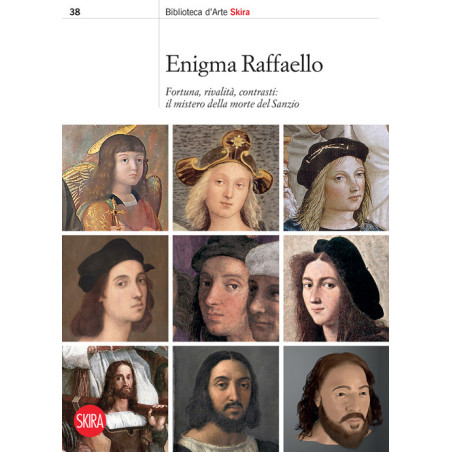This screenshot has width=452, height=452.
Task: Click the red SKIRA logo circle
Action: (89, 421)
